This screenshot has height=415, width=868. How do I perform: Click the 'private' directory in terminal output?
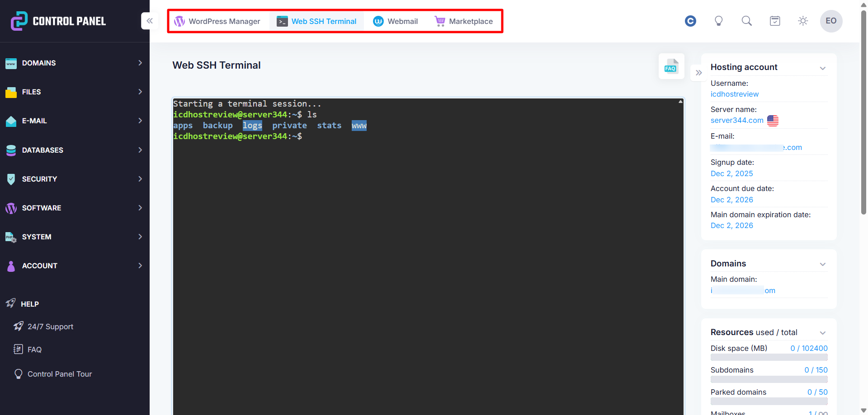[289, 126]
